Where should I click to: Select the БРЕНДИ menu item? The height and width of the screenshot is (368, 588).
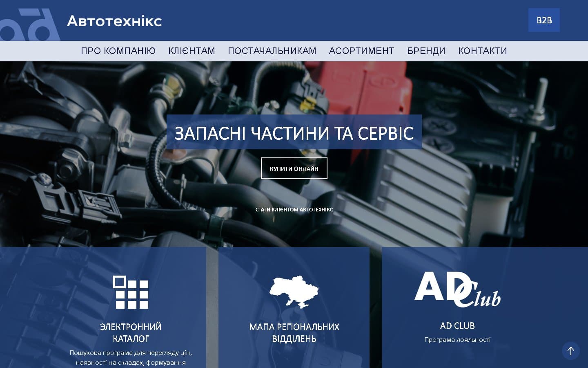click(426, 51)
